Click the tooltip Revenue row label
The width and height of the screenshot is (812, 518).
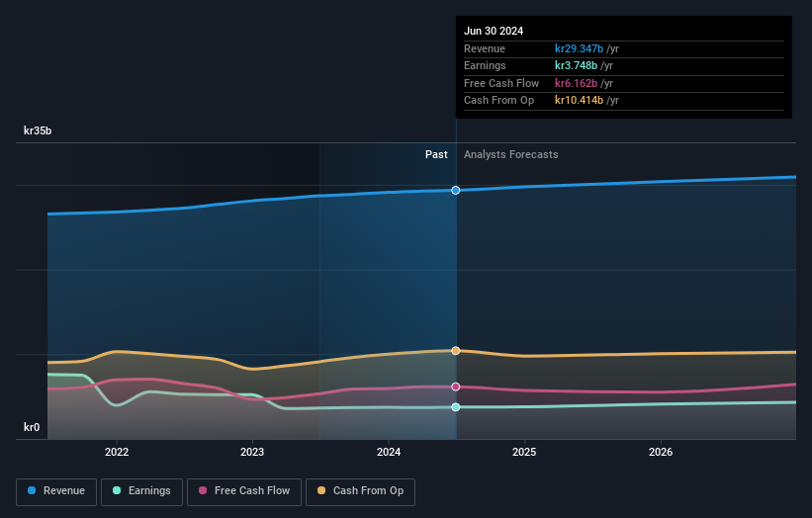(485, 48)
